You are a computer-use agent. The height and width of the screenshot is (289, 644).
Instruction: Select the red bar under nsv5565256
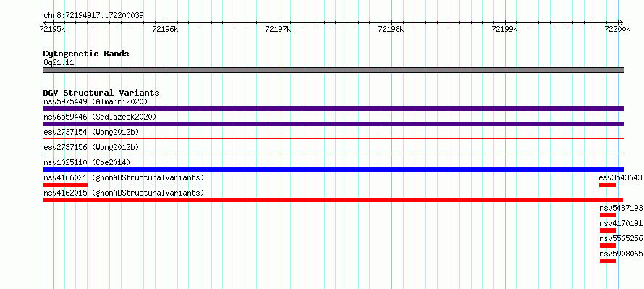[x=608, y=246]
